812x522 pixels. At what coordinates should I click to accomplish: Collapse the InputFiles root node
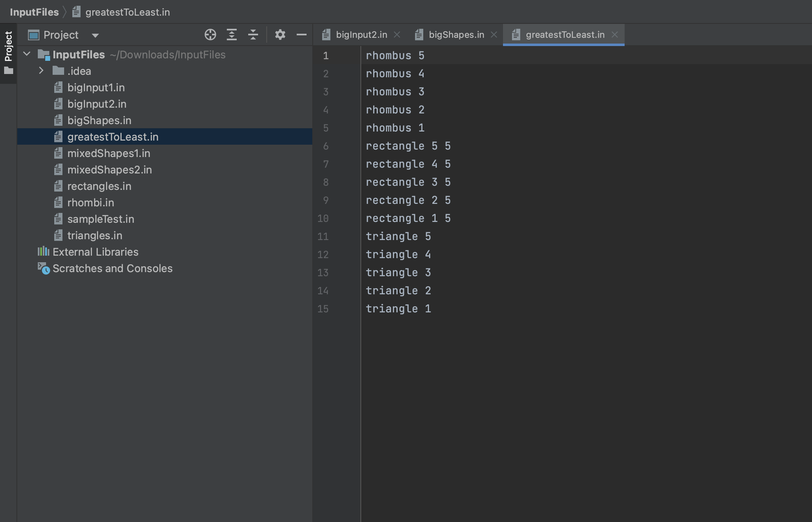point(27,54)
